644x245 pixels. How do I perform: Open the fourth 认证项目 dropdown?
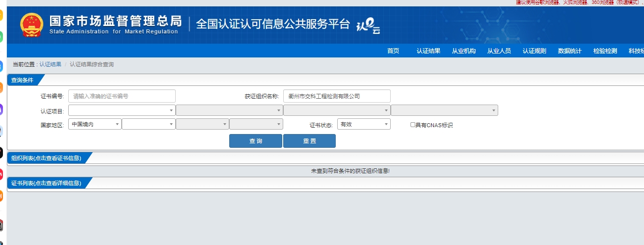(x=444, y=110)
